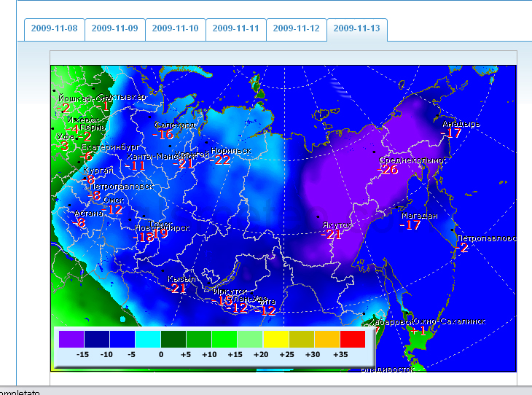Open the 2009-11-11 date tab
532x395 pixels.
pos(236,29)
